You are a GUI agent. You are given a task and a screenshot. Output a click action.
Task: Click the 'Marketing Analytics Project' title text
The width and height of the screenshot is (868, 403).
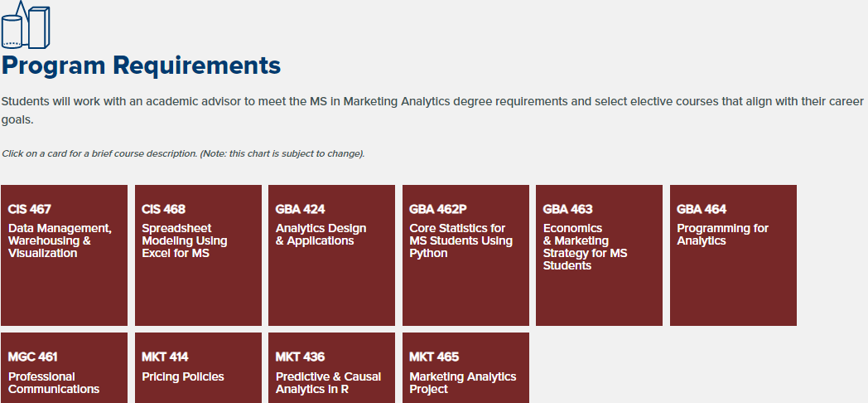(463, 382)
